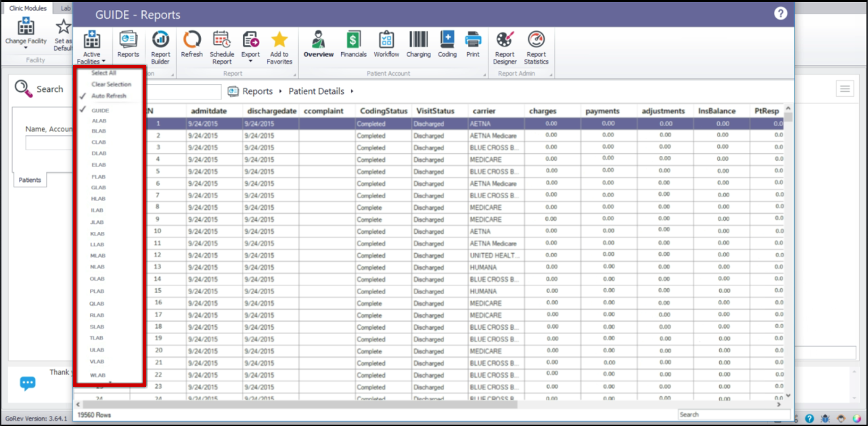Choose Clear Selection in facilities menu
The height and width of the screenshot is (426, 868).
click(x=111, y=85)
